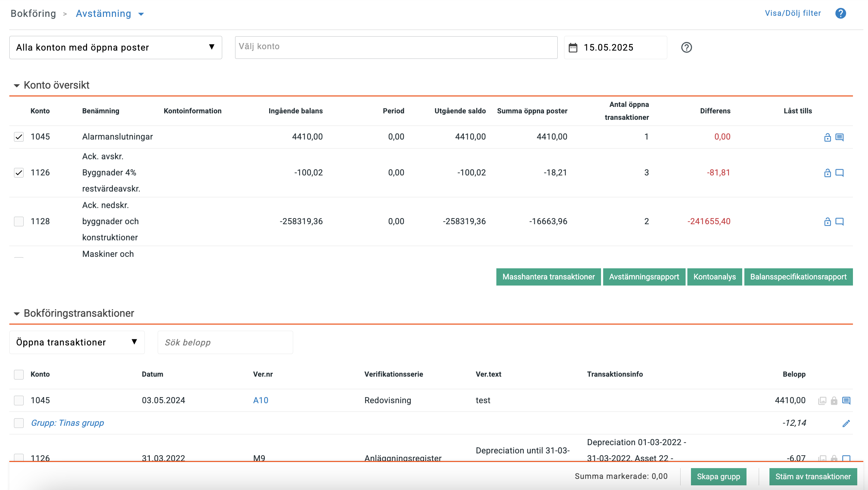The height and width of the screenshot is (490, 868).
Task: Check the account 1128 overview checkbox
Action: 19,221
